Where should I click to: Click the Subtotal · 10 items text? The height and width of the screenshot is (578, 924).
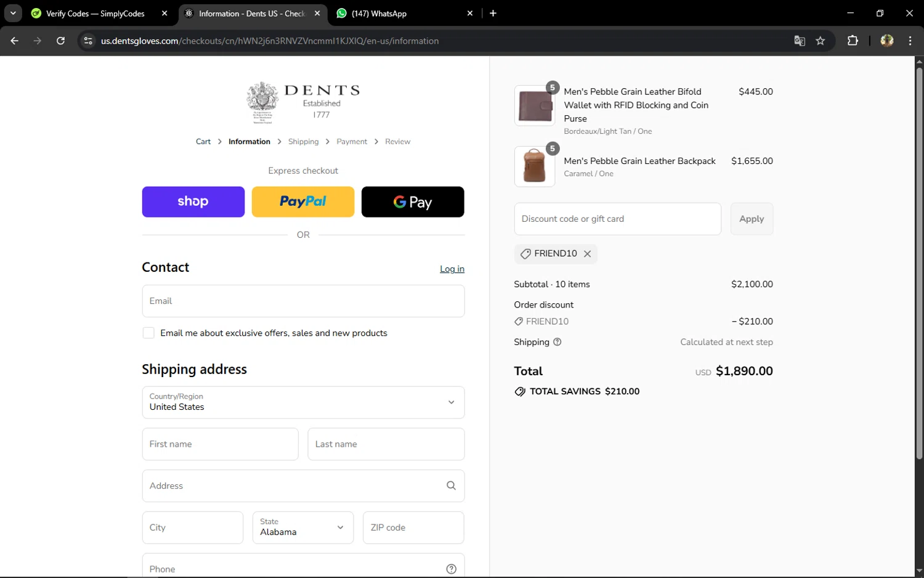pos(552,284)
